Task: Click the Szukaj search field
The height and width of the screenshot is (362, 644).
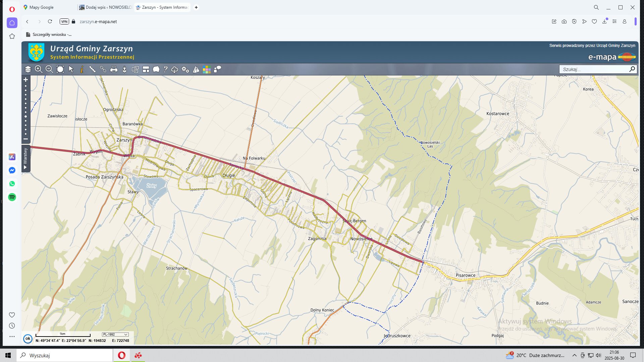Action: coord(594,69)
